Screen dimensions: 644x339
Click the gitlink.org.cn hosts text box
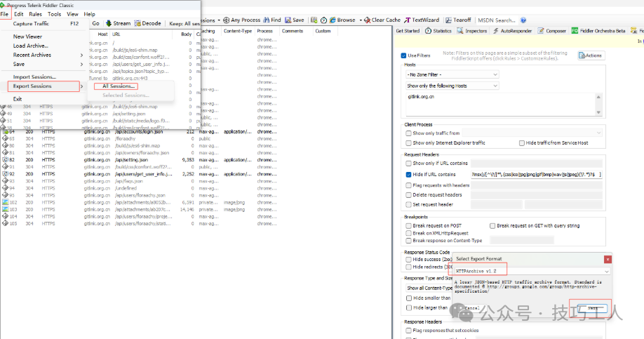pyautogui.click(x=502, y=105)
